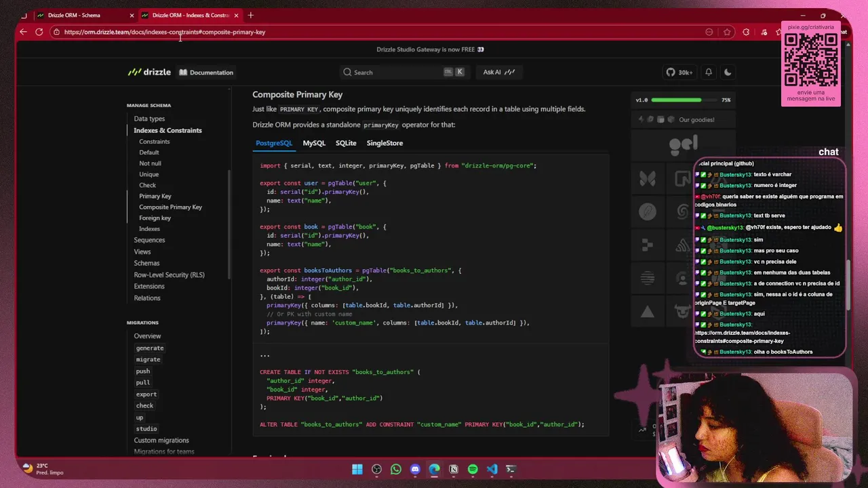Viewport: 868px width, 488px height.
Task: Open Indexes & Constraints in sidebar
Action: (167, 130)
